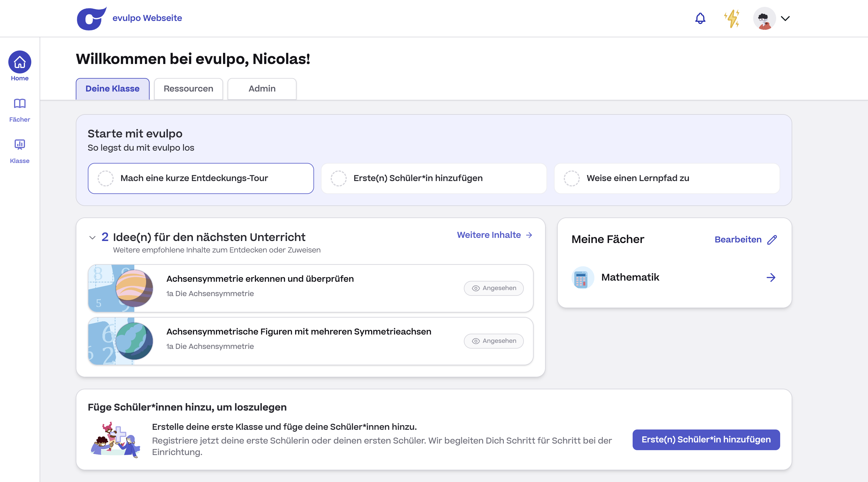Collapse the Idee(n) für den Unterricht section
This screenshot has height=482, width=868.
[92, 238]
